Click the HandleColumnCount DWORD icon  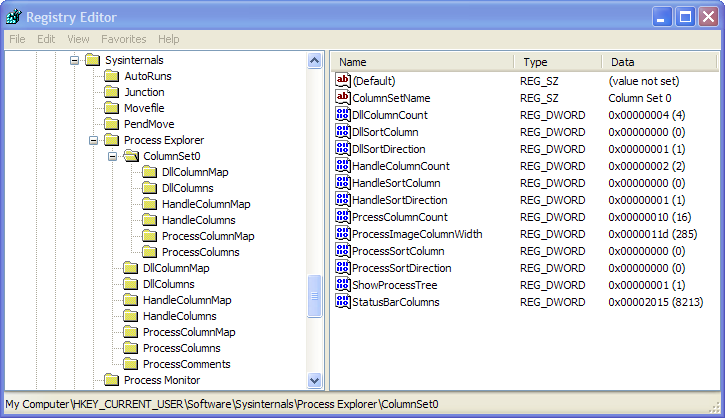(343, 166)
